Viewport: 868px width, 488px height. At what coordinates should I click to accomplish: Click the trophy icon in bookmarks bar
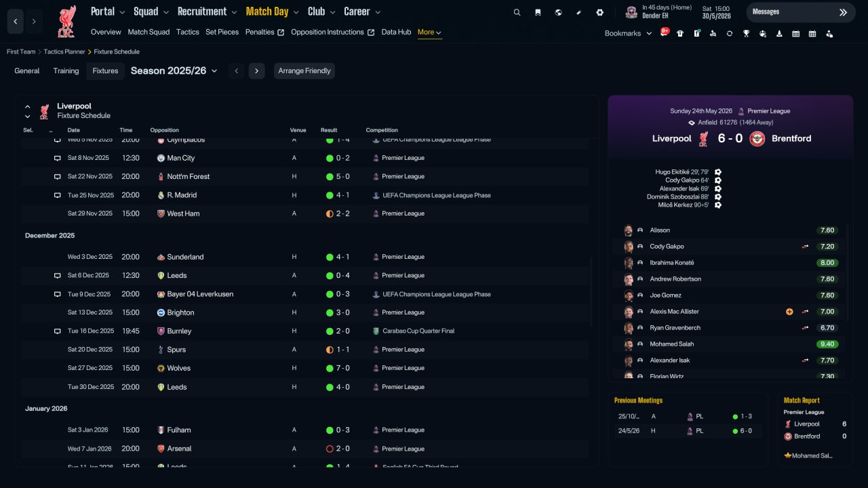click(x=746, y=33)
